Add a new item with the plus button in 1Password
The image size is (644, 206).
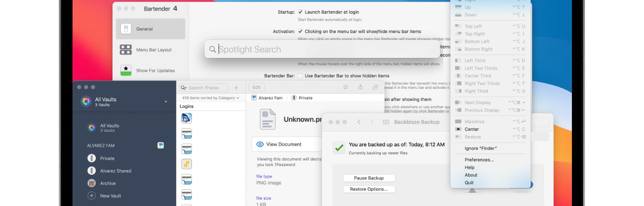pos(236,88)
